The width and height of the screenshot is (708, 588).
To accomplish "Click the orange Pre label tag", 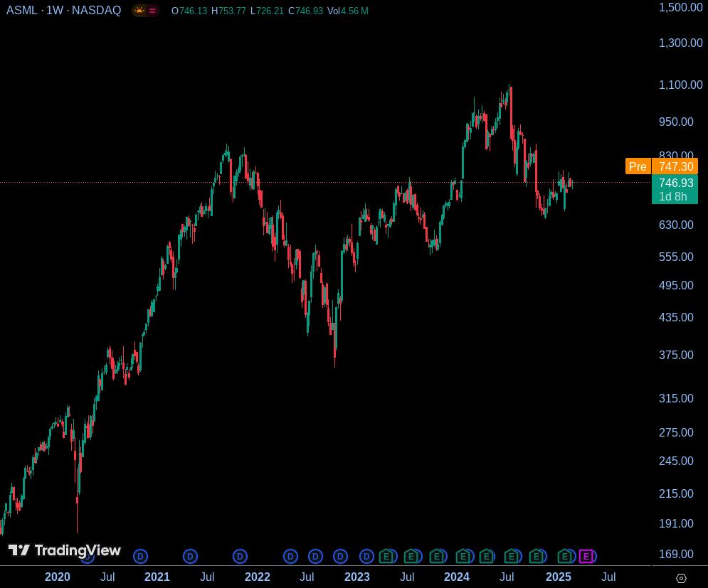I will pyautogui.click(x=638, y=166).
